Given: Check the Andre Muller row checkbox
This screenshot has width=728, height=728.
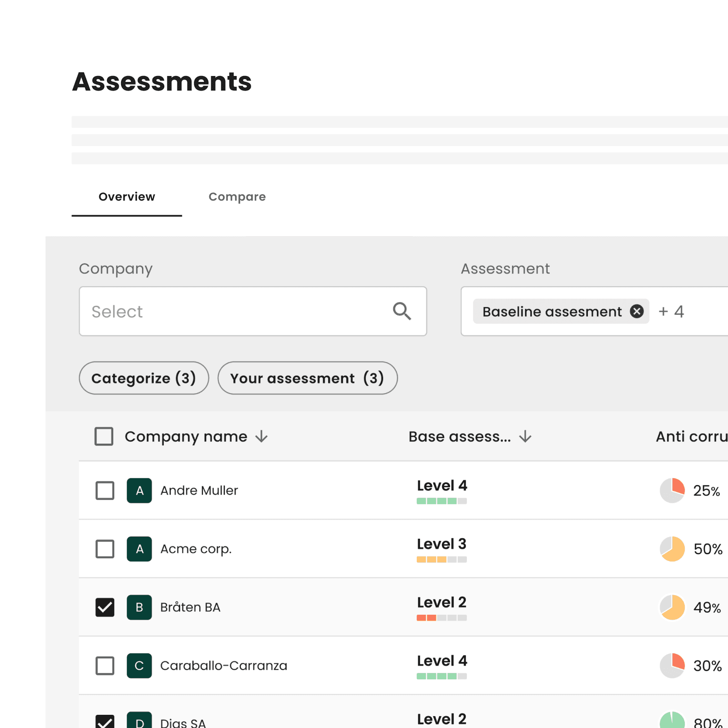Looking at the screenshot, I should click(105, 491).
